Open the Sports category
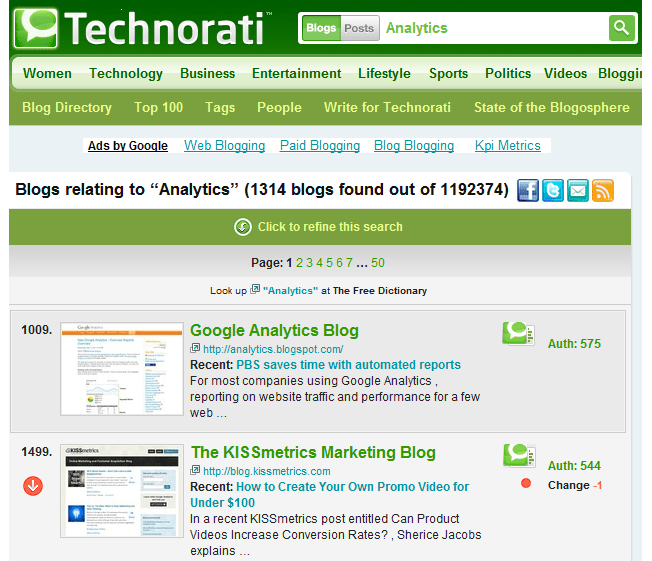 (x=449, y=74)
